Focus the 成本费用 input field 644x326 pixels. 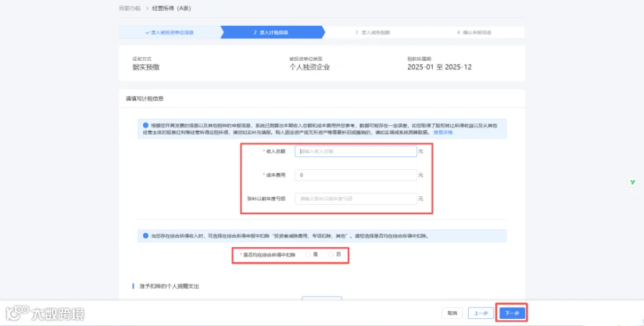coord(356,175)
